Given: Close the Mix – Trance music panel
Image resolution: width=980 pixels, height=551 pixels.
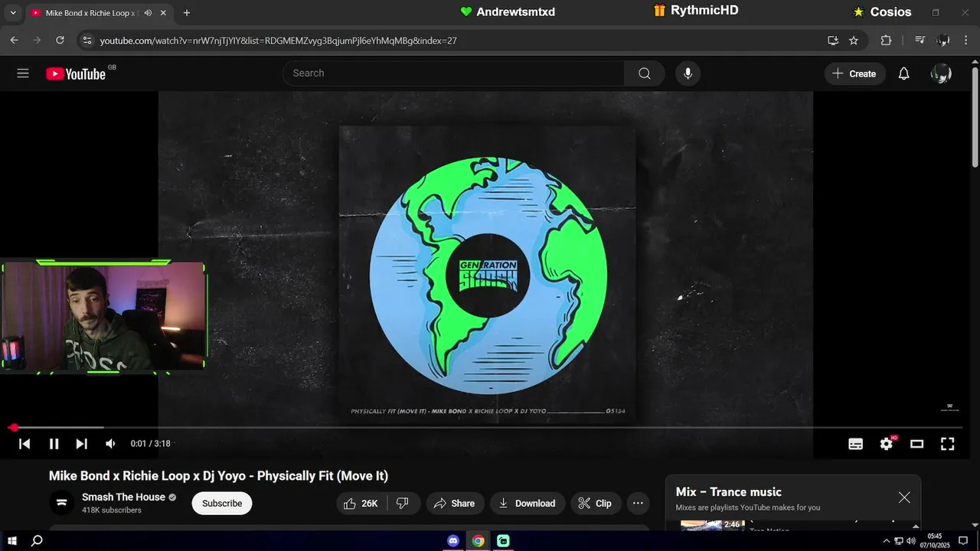Looking at the screenshot, I should [904, 497].
